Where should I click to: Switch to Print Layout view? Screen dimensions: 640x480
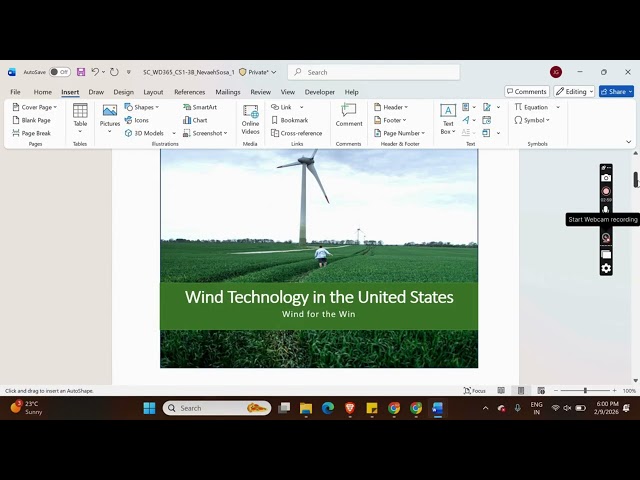click(x=521, y=391)
